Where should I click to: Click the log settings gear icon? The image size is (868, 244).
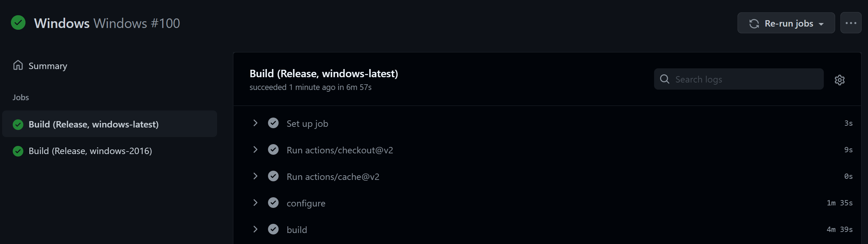[x=839, y=80]
